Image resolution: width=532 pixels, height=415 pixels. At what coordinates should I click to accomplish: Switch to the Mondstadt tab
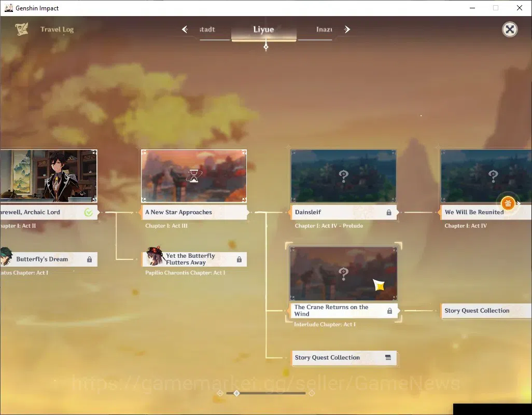tap(207, 30)
